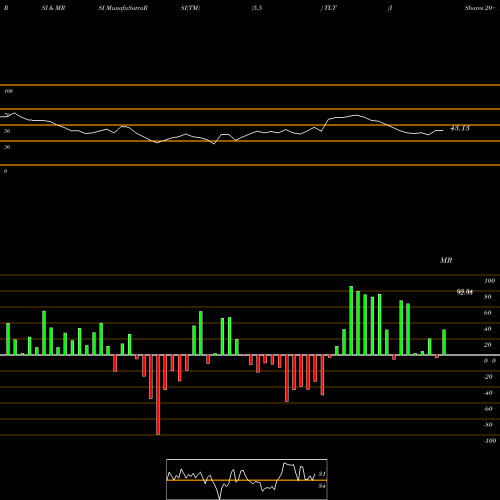Click the '50' label on the RSI axis

[7, 131]
